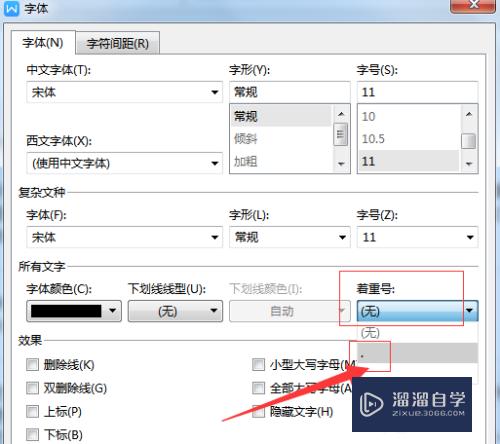Viewport: 500px width, 444px height.
Task: Select size 10.5 in the 字号 list
Action: 409,138
